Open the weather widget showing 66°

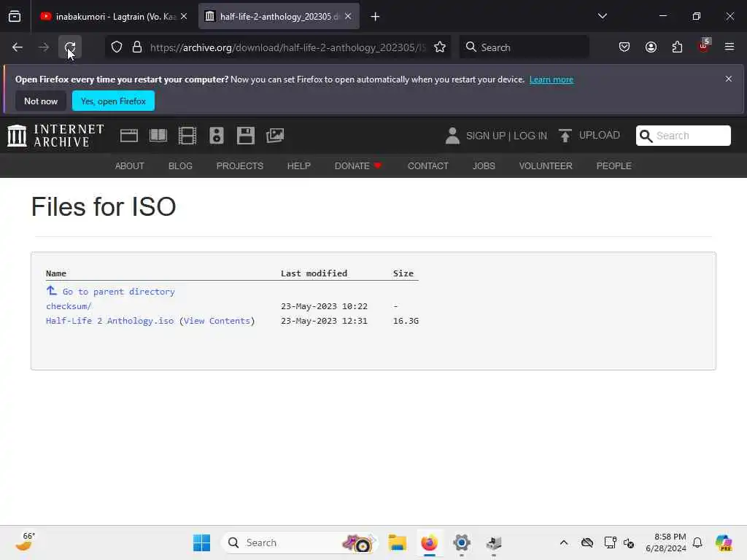click(26, 542)
